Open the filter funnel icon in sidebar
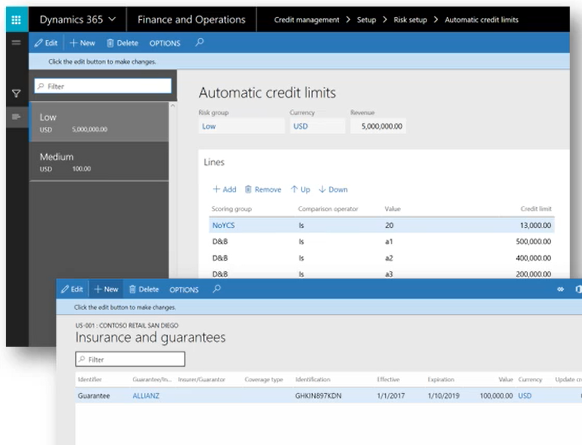 pos(16,94)
